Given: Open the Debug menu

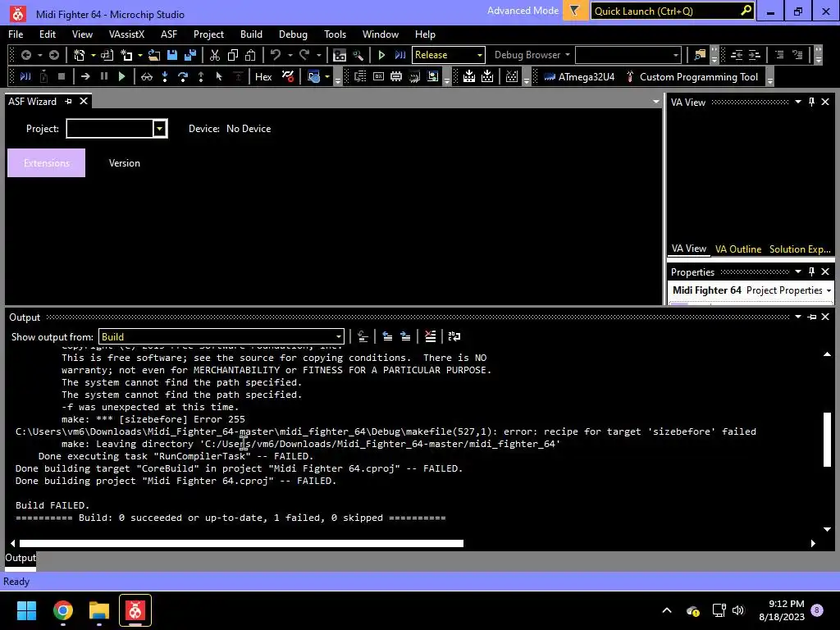Looking at the screenshot, I should point(293,34).
